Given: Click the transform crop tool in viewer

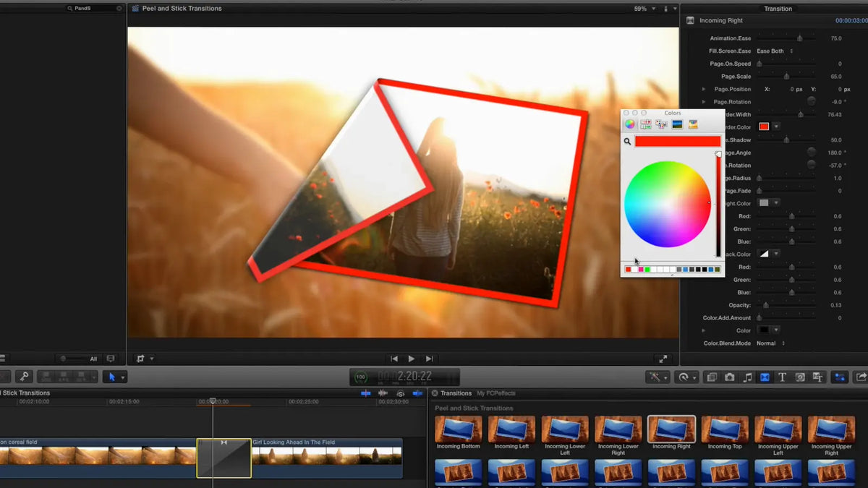Looking at the screenshot, I should click(x=141, y=359).
